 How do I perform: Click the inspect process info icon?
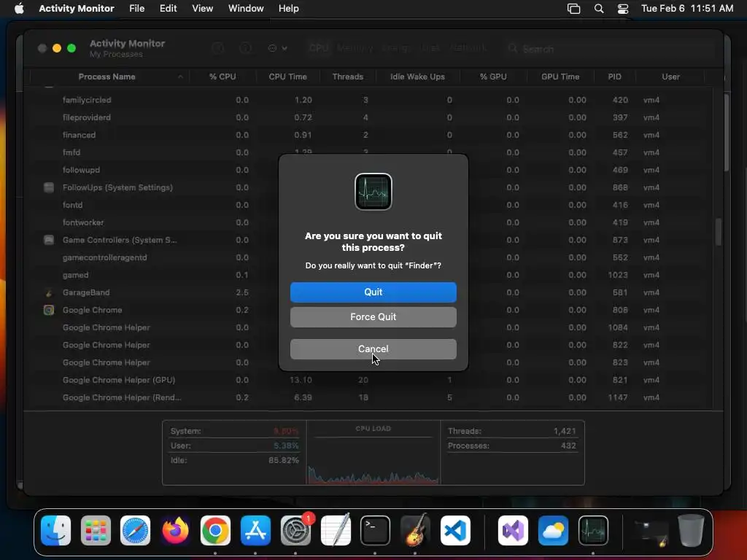[x=245, y=48]
